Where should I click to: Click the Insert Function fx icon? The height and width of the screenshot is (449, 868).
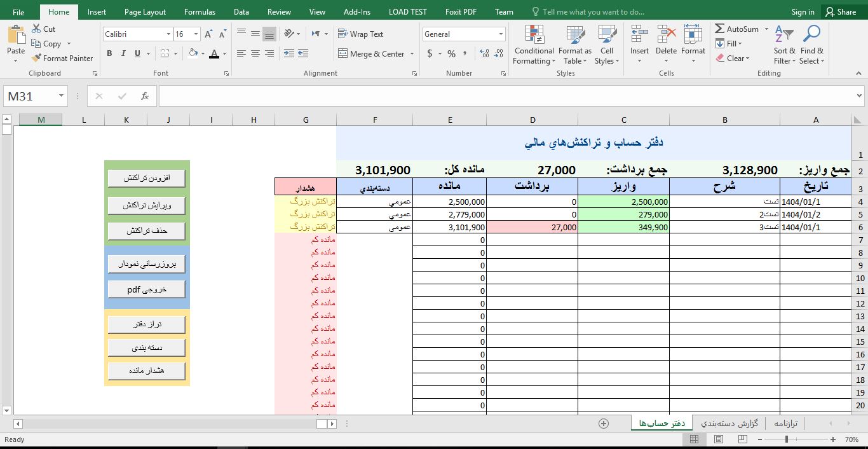click(145, 96)
